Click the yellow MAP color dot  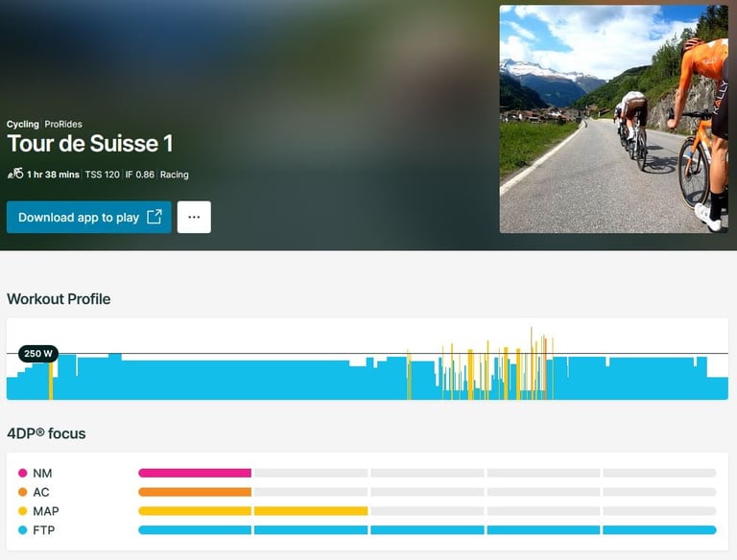pyautogui.click(x=23, y=511)
